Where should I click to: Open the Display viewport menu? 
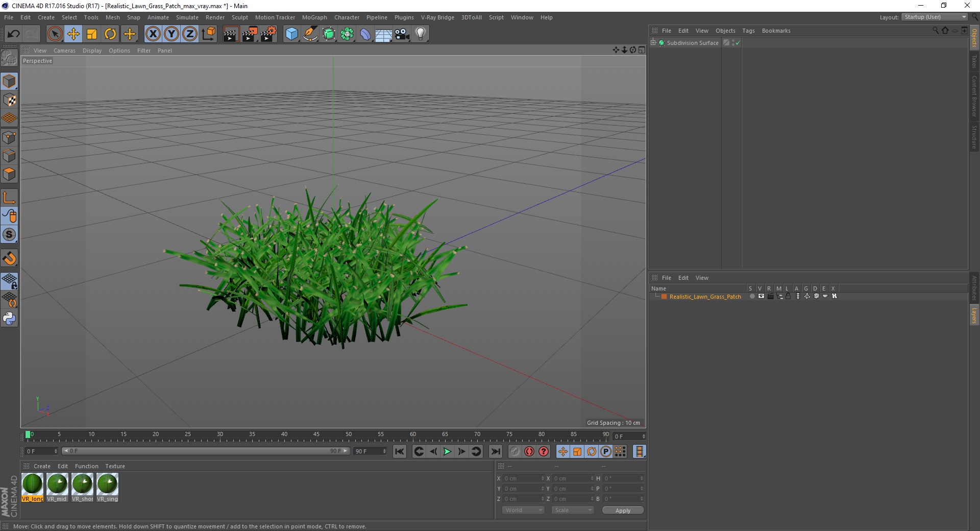point(92,51)
